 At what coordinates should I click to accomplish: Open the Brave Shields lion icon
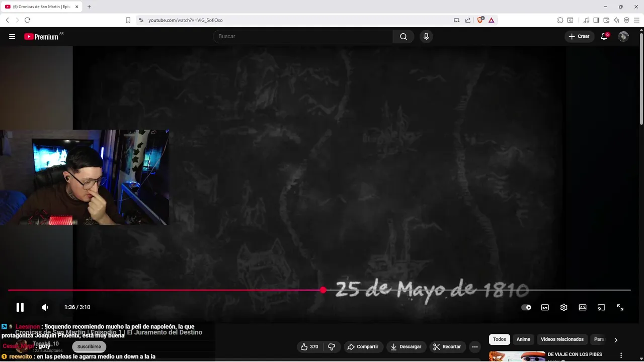pyautogui.click(x=480, y=20)
